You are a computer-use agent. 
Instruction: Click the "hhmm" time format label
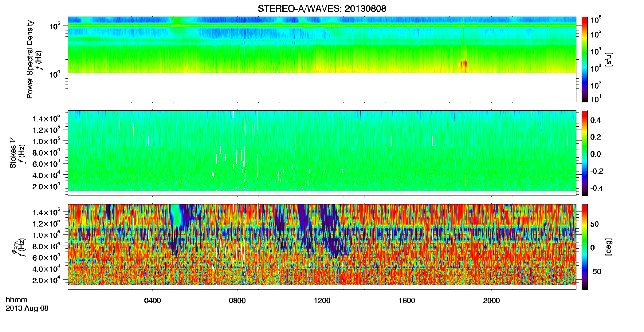(x=17, y=300)
